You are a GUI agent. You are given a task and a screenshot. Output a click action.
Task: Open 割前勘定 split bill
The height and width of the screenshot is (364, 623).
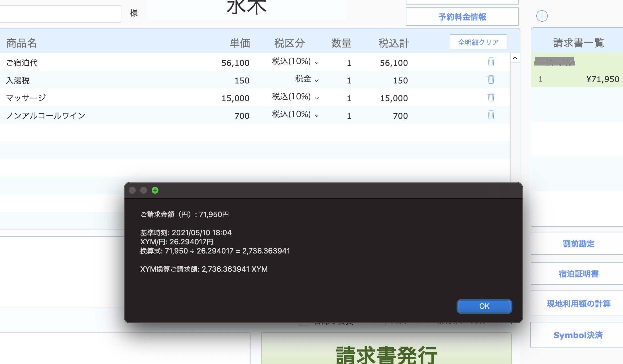[x=578, y=244]
